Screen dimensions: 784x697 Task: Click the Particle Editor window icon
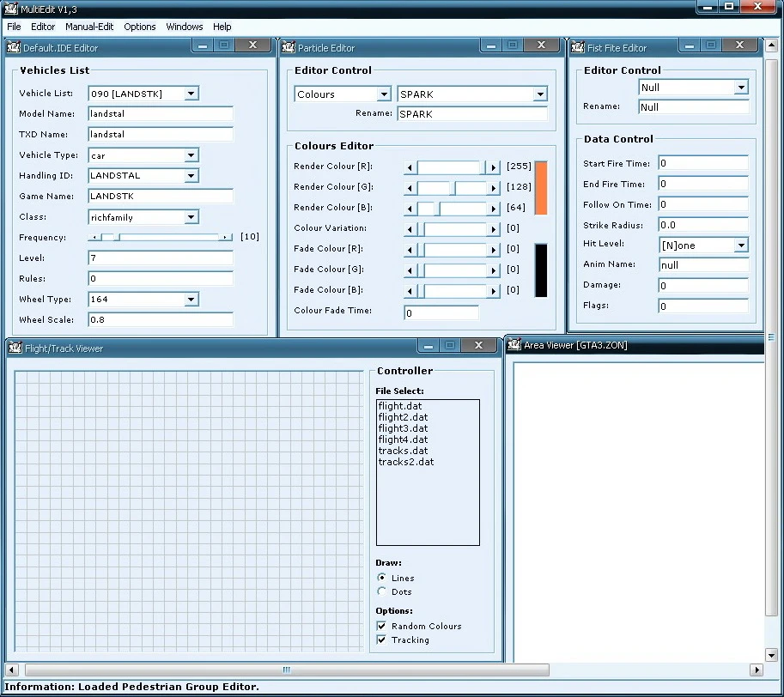pos(289,47)
